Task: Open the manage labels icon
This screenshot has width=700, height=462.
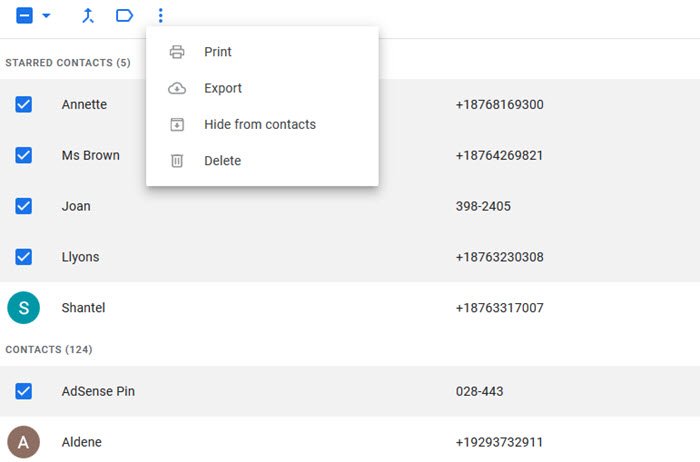Action: [x=124, y=16]
